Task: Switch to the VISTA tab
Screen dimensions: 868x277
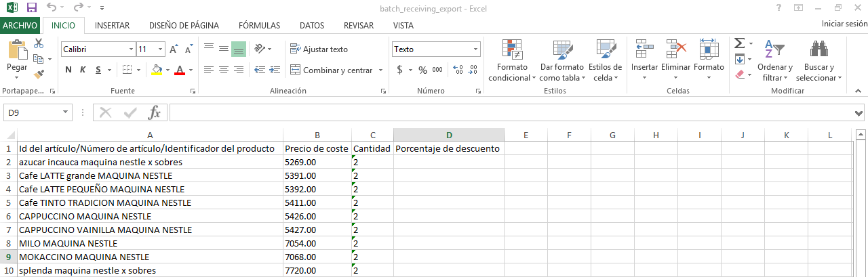Action: click(403, 26)
